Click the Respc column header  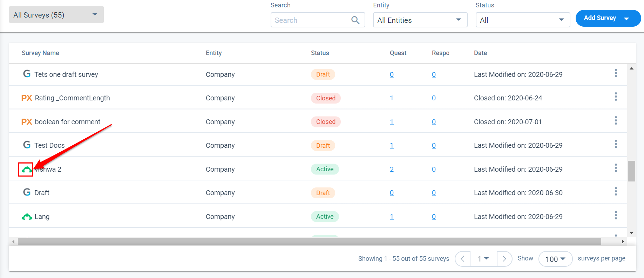pos(440,53)
